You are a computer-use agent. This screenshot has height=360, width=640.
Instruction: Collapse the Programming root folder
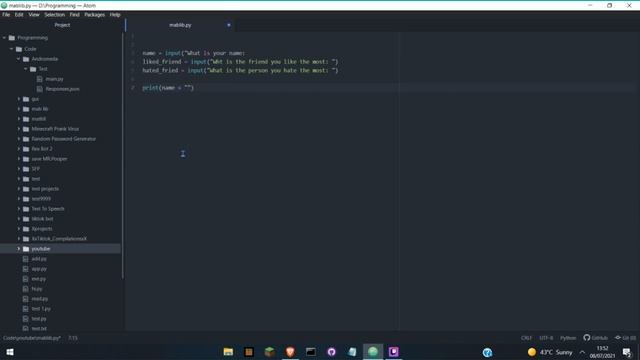pos(4,38)
